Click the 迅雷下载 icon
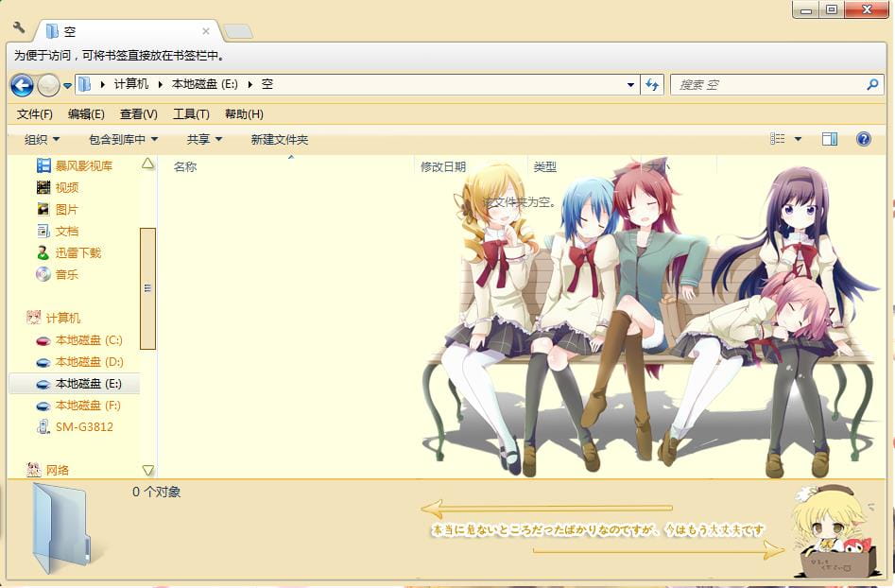 [43, 252]
